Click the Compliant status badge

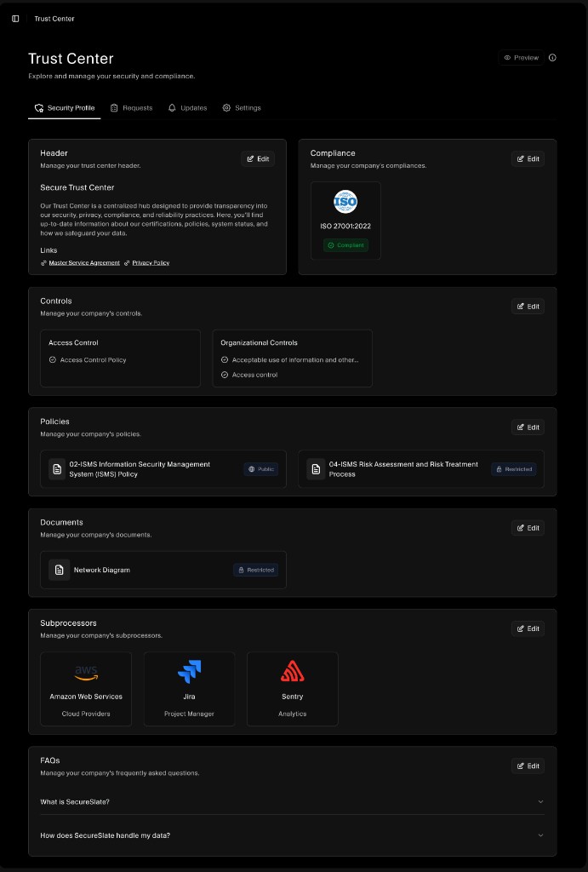pyautogui.click(x=345, y=244)
